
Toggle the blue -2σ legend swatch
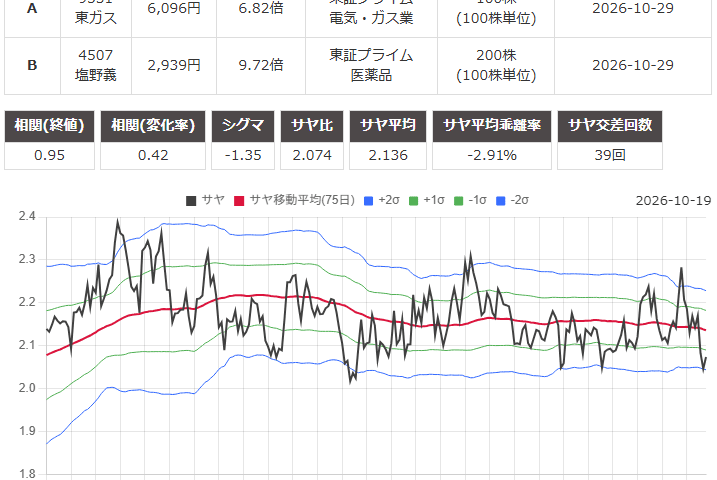pyautogui.click(x=501, y=201)
